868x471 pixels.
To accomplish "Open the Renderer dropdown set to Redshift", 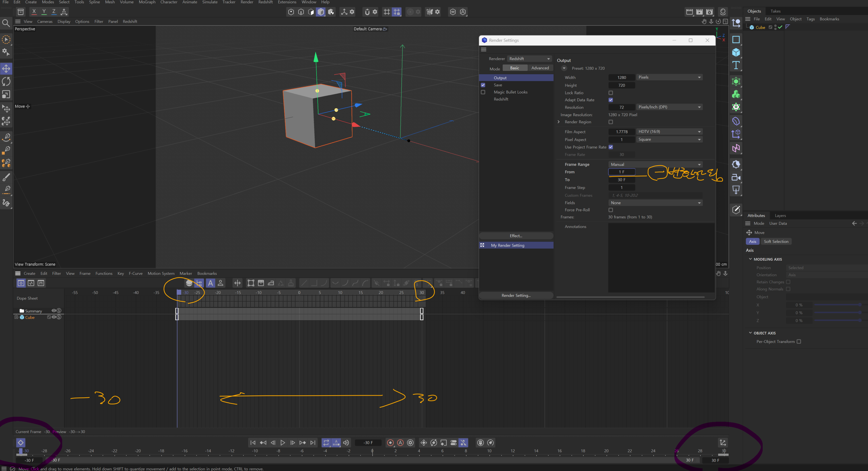I will point(529,59).
